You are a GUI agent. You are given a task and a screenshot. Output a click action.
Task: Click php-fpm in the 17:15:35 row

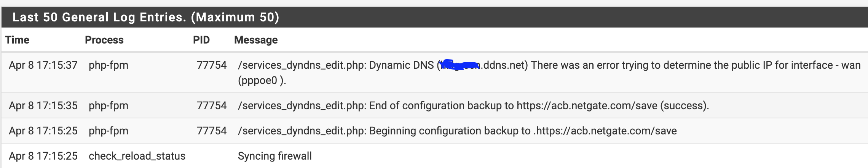[x=108, y=105]
